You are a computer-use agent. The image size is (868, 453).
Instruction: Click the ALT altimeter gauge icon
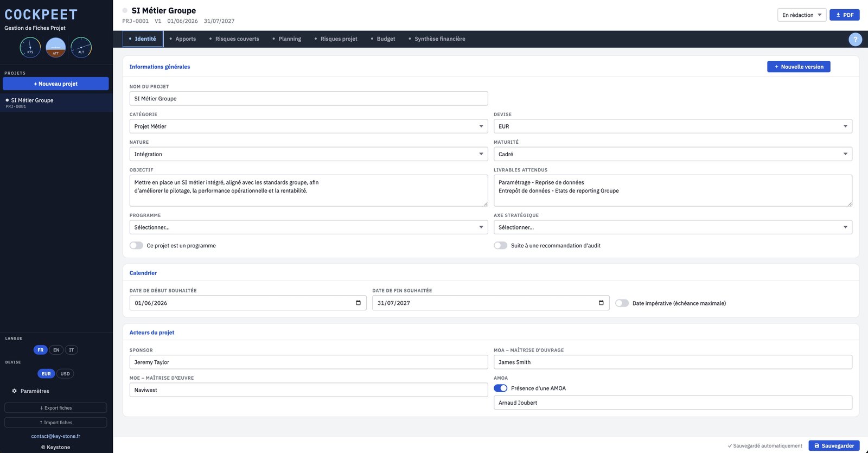click(x=81, y=47)
